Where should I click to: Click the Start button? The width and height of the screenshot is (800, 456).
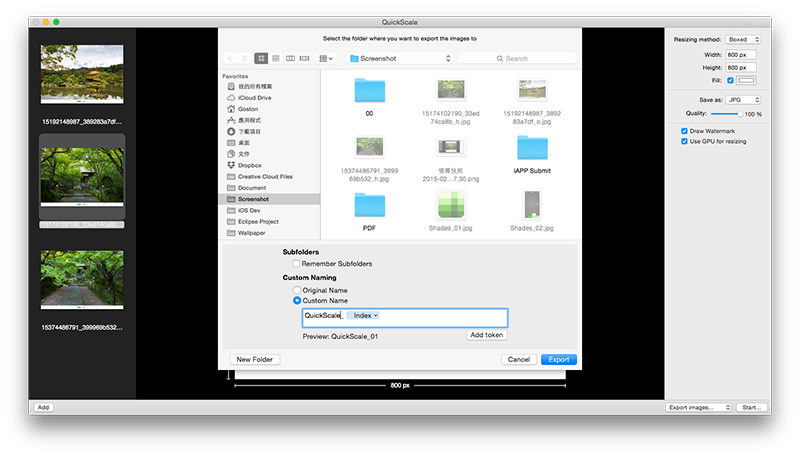752,407
